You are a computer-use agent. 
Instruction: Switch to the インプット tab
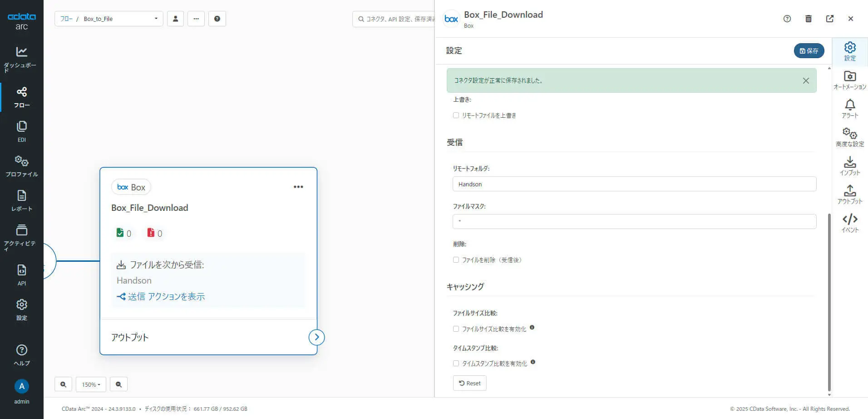850,166
